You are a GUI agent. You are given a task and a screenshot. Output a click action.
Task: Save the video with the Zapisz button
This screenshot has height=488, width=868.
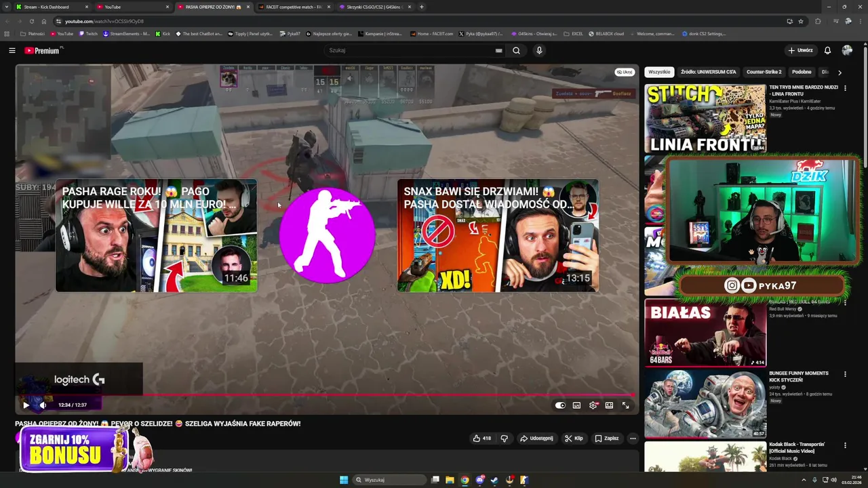[x=607, y=439]
